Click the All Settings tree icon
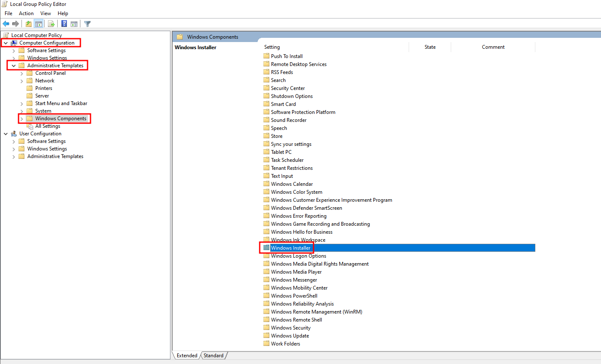This screenshot has height=364, width=601. [30, 126]
